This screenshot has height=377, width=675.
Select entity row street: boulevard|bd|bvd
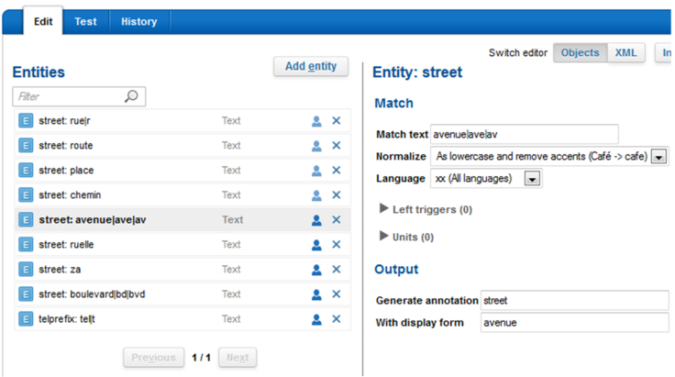coord(183,294)
